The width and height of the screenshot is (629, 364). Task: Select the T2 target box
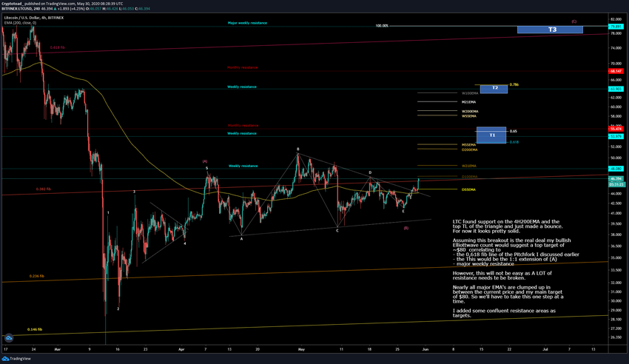494,89
